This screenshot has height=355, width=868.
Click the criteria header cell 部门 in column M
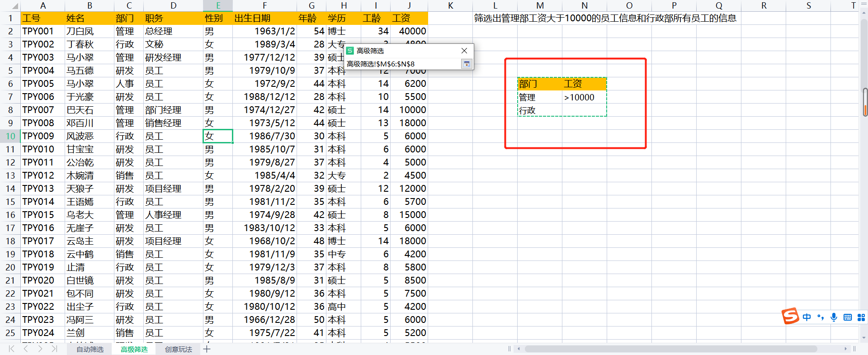point(540,84)
